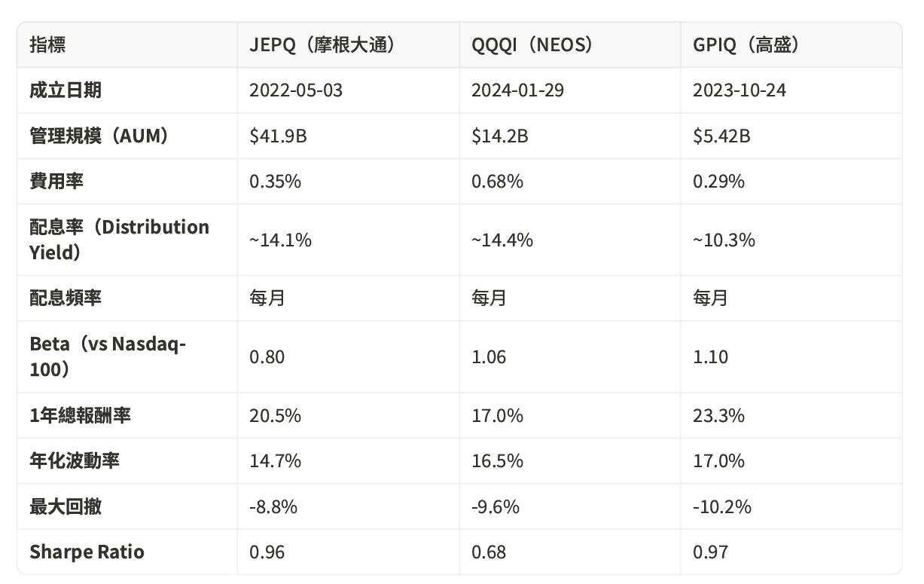
Task: Click the JEPQ（摩根大通）column header
Action: click(323, 44)
